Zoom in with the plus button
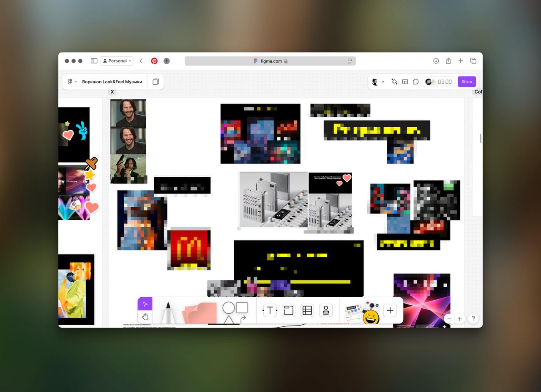 460,319
